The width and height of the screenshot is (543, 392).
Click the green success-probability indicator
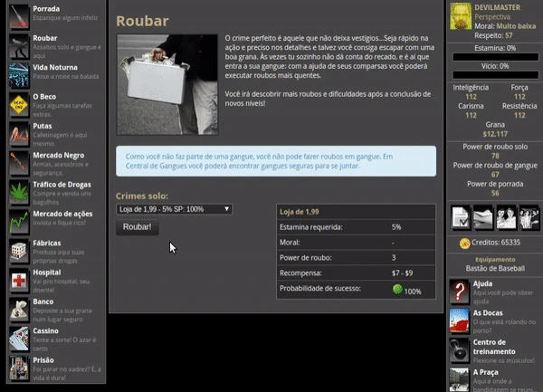click(x=397, y=289)
